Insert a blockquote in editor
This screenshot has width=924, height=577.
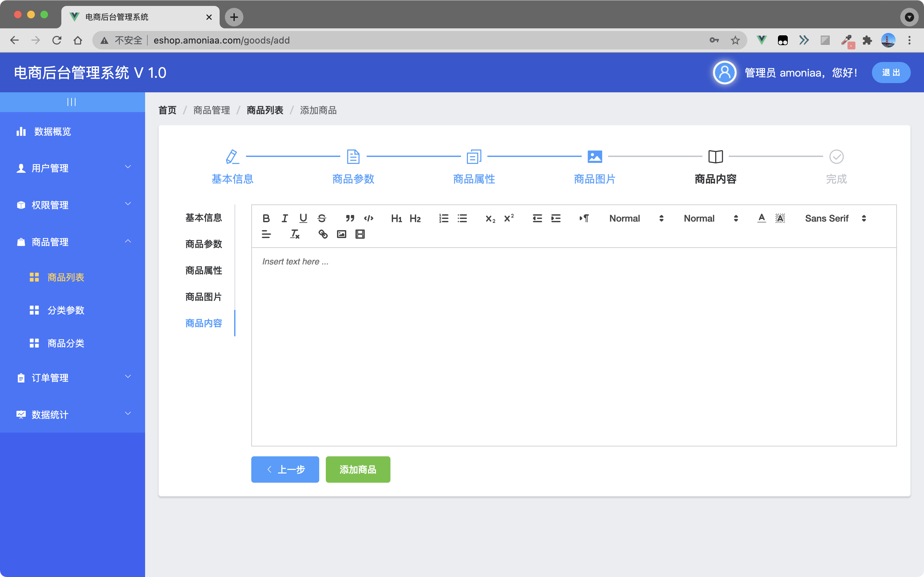[x=350, y=218]
